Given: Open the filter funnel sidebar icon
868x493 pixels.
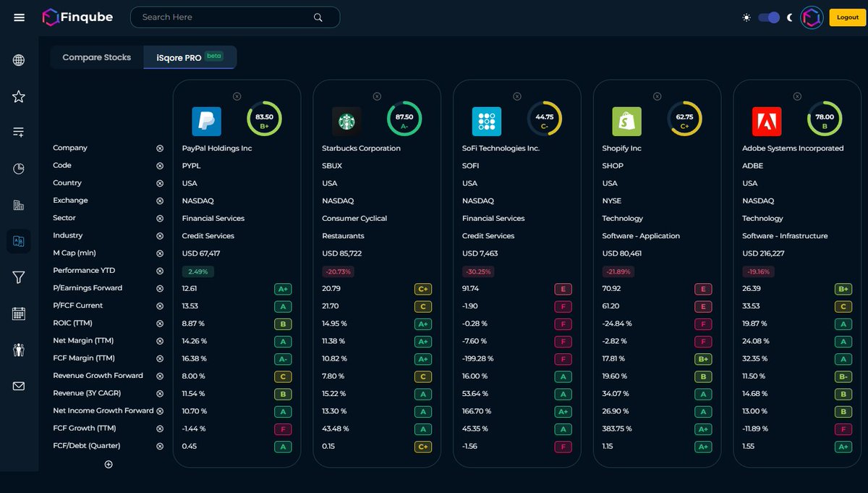Looking at the screenshot, I should click(x=19, y=277).
